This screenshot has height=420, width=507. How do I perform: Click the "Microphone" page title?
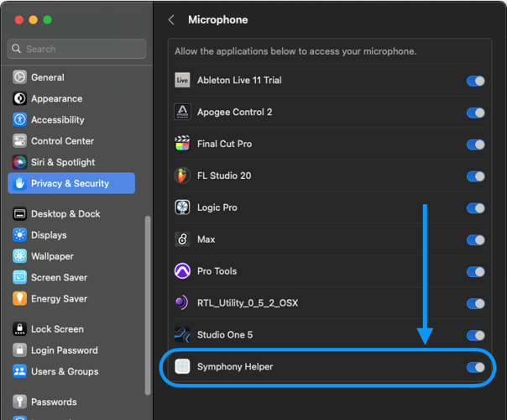tap(218, 19)
